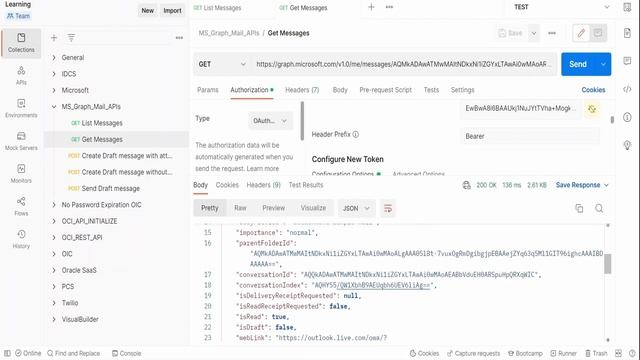This screenshot has height=360, width=640.
Task: Open the collections panel three-dot menu
Action: tap(179, 38)
